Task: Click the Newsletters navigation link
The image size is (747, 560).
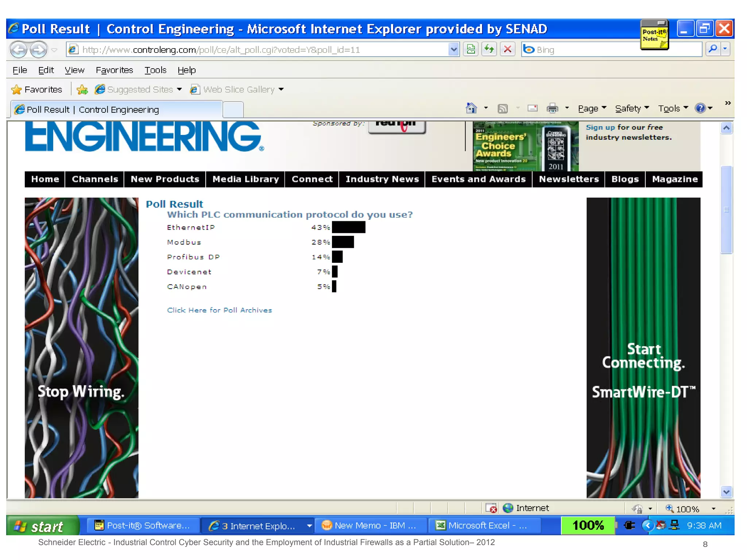Action: coord(569,179)
